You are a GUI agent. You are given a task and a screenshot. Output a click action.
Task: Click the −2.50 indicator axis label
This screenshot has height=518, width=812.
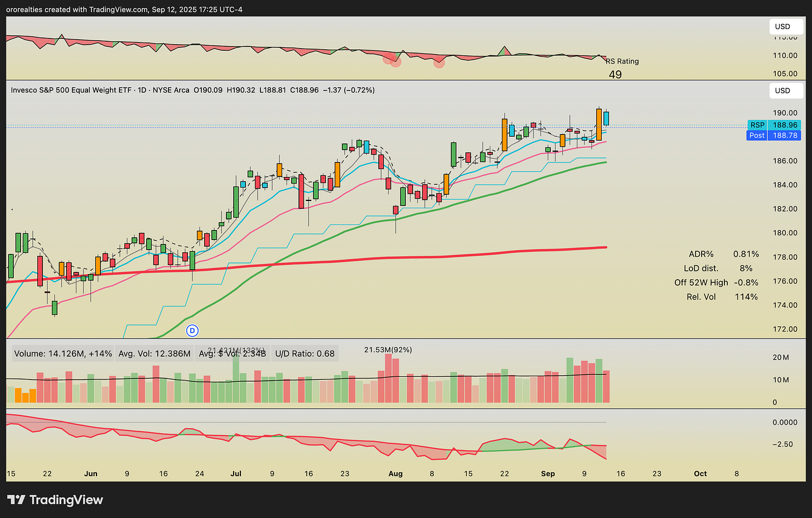pyautogui.click(x=782, y=444)
